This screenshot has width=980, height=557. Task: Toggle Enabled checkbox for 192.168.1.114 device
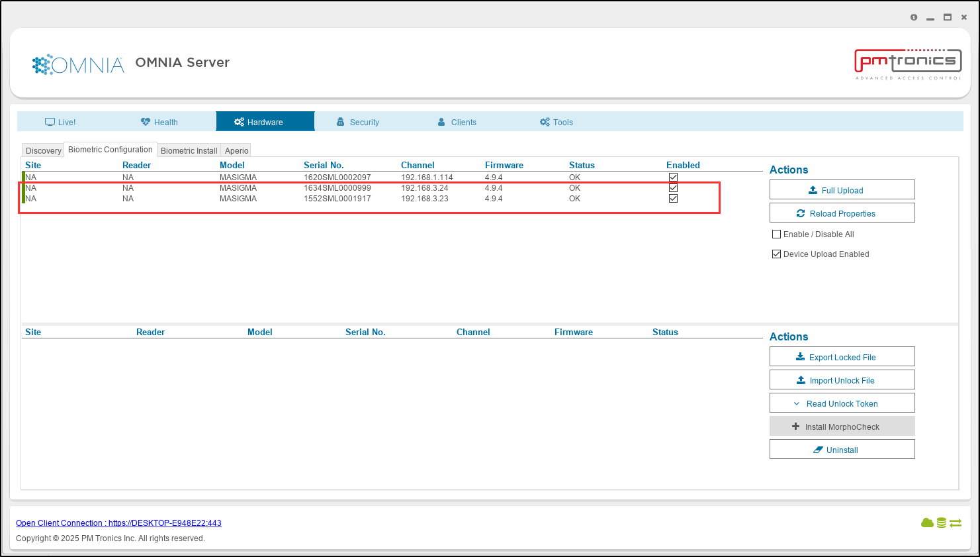pyautogui.click(x=673, y=177)
